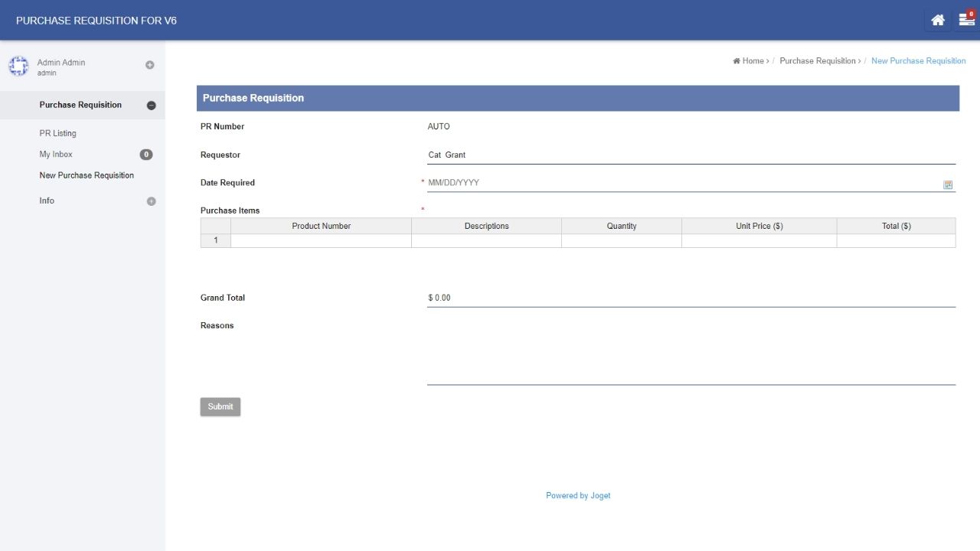
Task: Click the Requestor input field
Action: [x=691, y=155]
